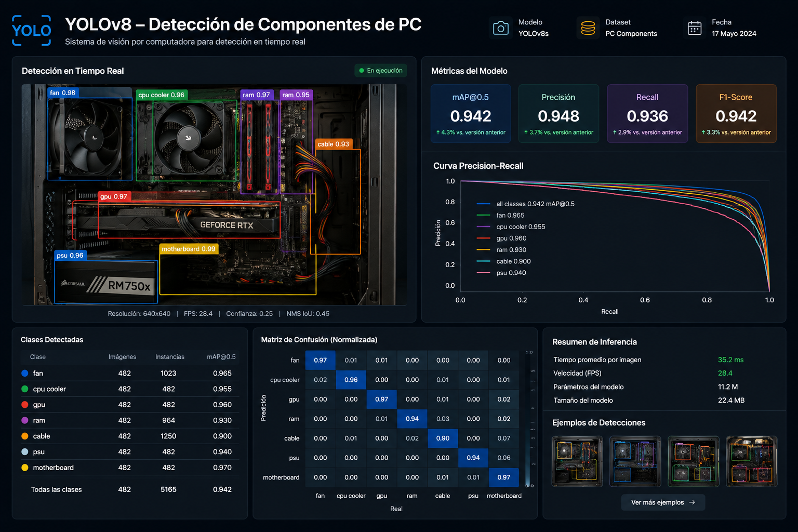
Task: Click fan instances value 1023
Action: pyautogui.click(x=168, y=373)
